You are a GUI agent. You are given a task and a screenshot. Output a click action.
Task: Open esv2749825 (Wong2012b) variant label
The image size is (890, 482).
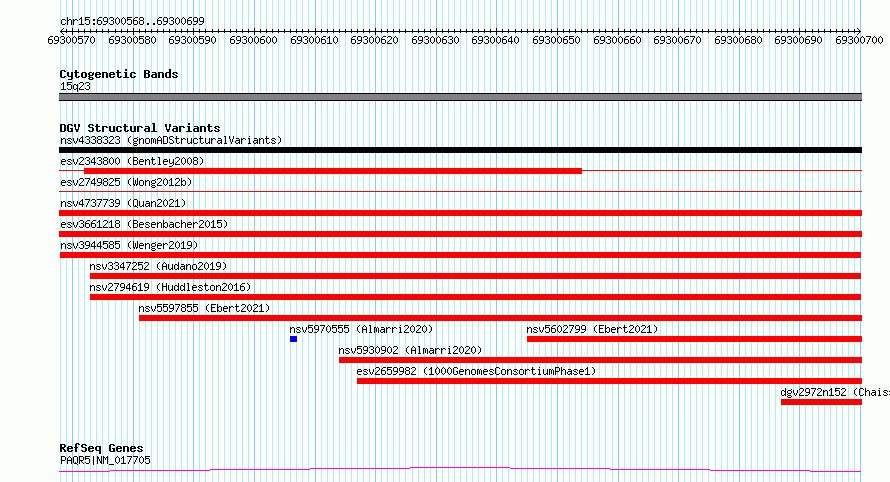126,182
